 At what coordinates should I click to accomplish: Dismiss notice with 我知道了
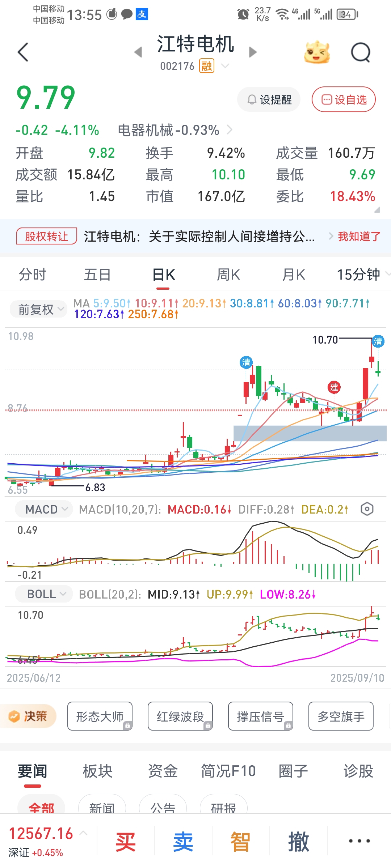[359, 237]
